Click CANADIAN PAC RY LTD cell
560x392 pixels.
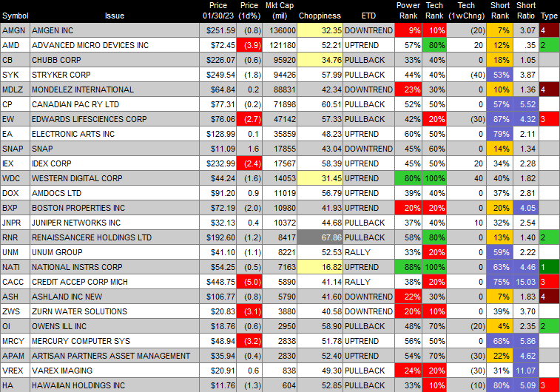(x=115, y=104)
